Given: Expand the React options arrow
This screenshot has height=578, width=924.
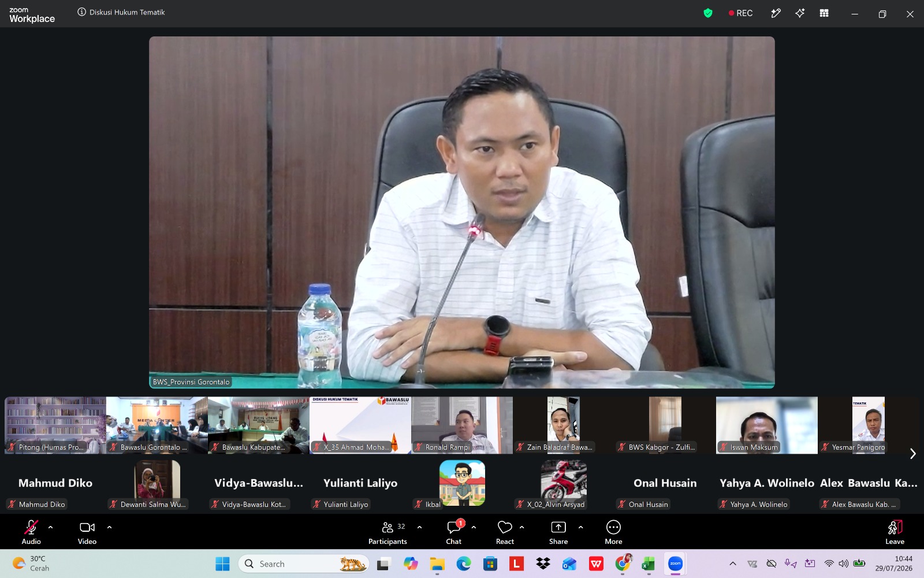Looking at the screenshot, I should click(x=522, y=527).
